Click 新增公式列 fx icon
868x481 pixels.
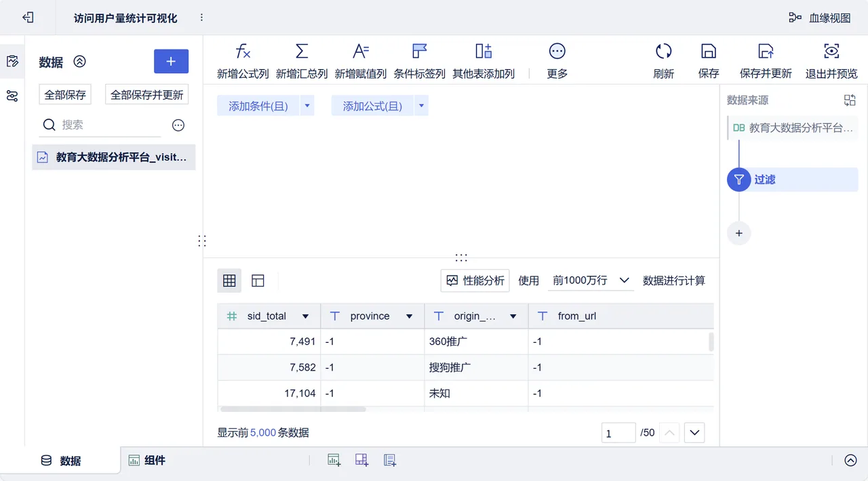243,51
